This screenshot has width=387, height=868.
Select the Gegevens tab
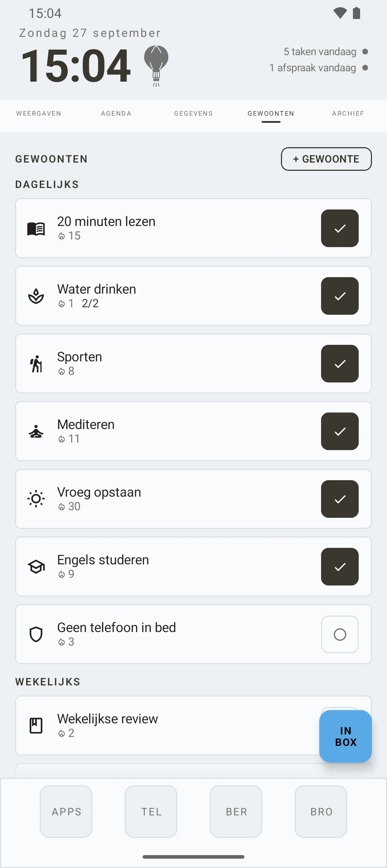point(193,114)
